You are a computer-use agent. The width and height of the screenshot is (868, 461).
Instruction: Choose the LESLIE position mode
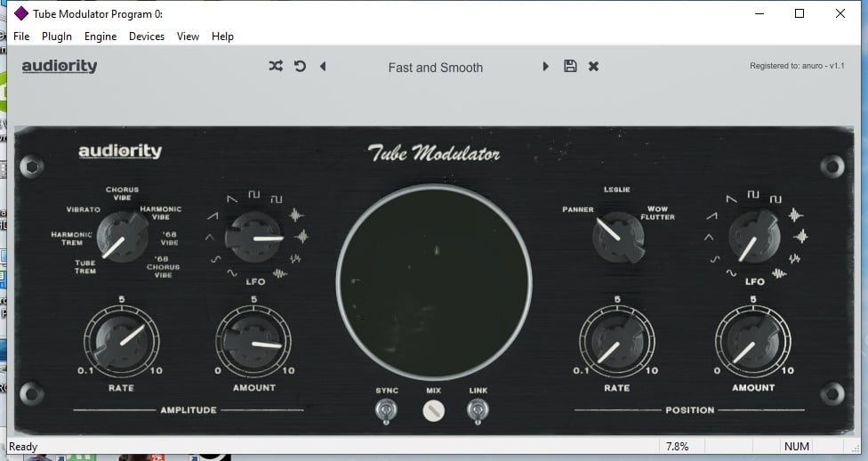tap(616, 190)
